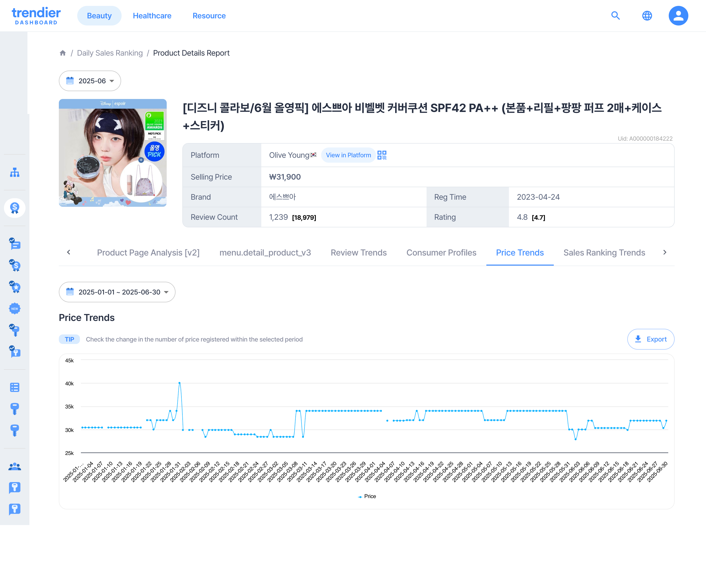The height and width of the screenshot is (588, 706).
Task: Click the 45k y-axis label
Action: point(69,360)
